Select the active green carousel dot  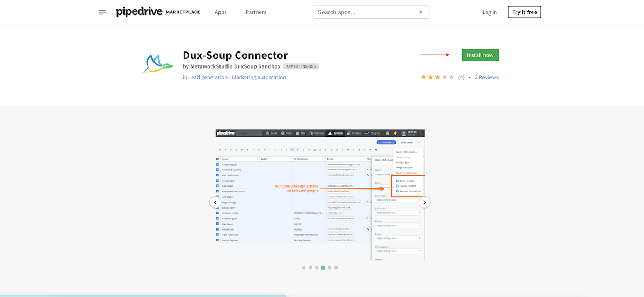point(323,268)
